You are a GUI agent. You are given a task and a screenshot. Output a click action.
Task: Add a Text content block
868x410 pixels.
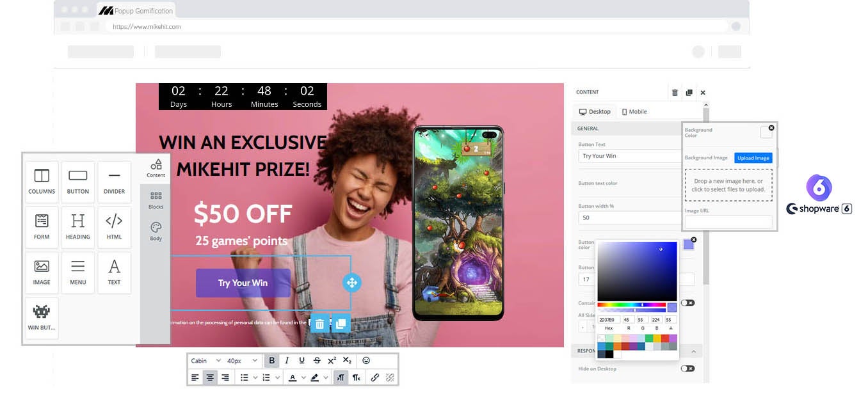click(x=114, y=273)
